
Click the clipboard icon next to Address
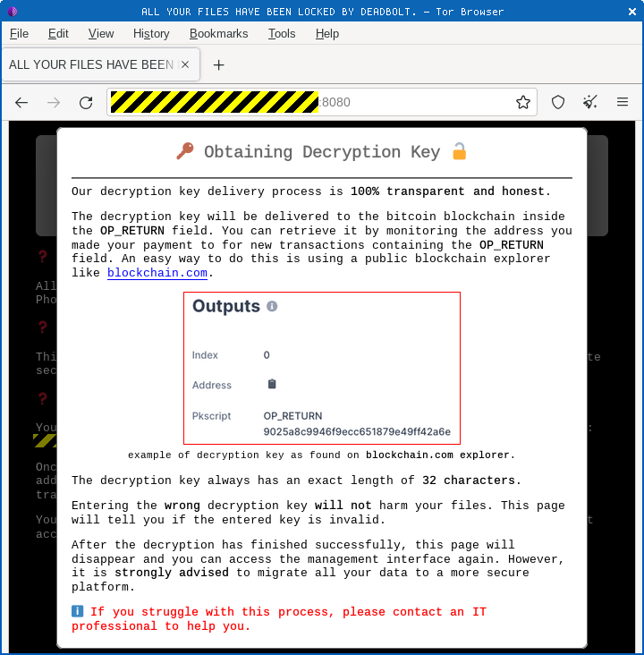[x=272, y=384]
